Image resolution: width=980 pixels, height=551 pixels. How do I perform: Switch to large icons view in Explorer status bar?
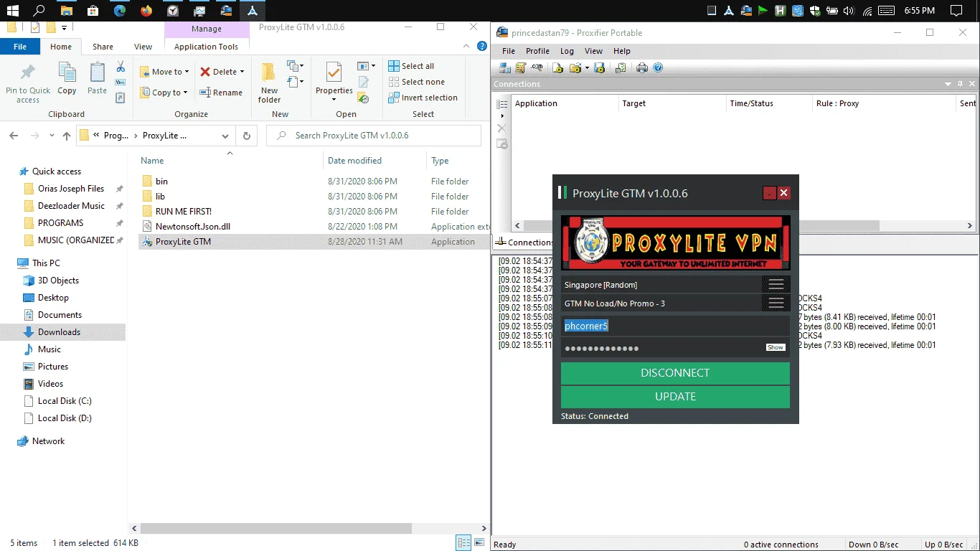[x=479, y=543]
